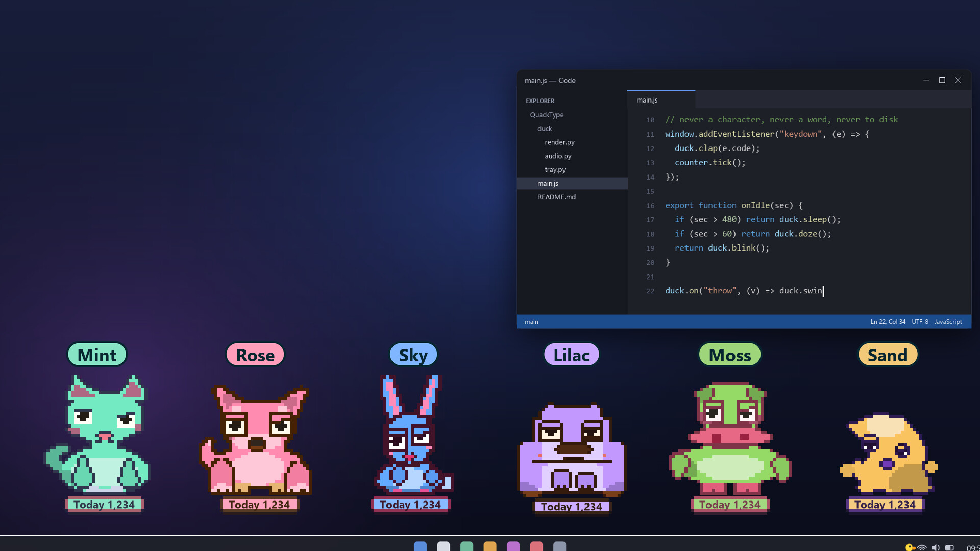Click the Sand duck pet sprite
Screen dimensions: 980x551
pyautogui.click(x=888, y=453)
